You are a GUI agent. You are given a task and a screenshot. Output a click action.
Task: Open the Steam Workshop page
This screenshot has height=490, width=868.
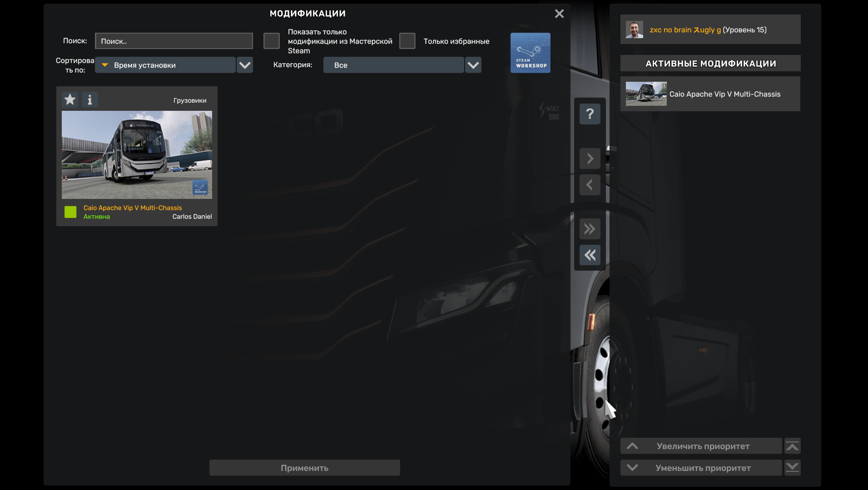(x=530, y=53)
